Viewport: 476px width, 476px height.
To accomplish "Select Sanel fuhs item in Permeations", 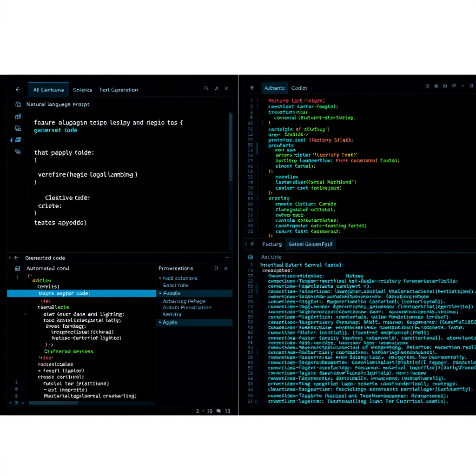I will click(176, 285).
